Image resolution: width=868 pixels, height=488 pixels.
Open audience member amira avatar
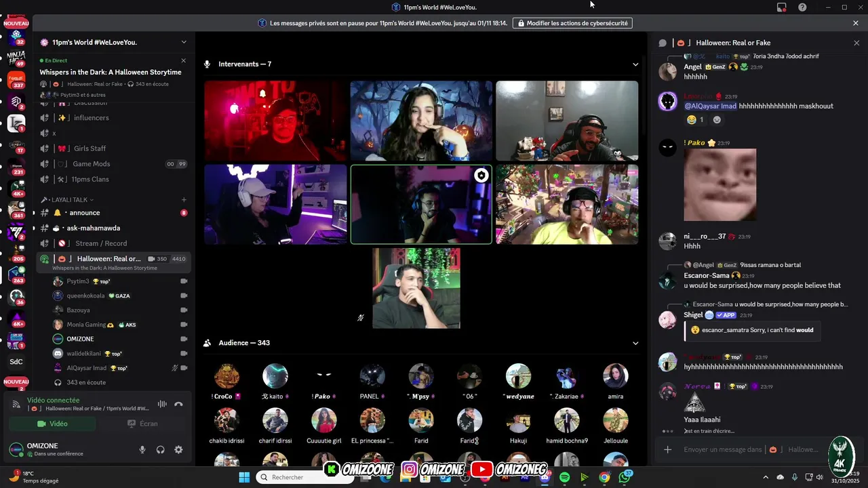tap(615, 376)
